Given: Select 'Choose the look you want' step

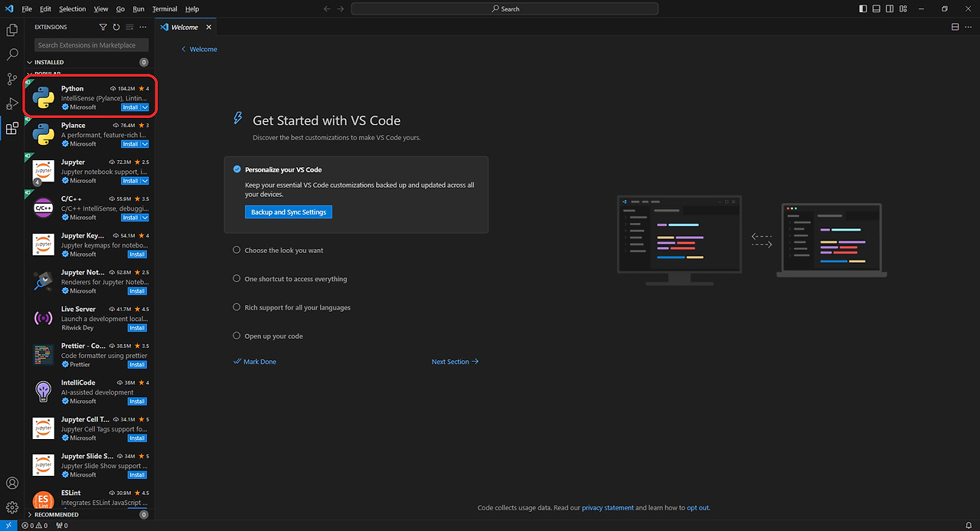Looking at the screenshot, I should pos(279,250).
